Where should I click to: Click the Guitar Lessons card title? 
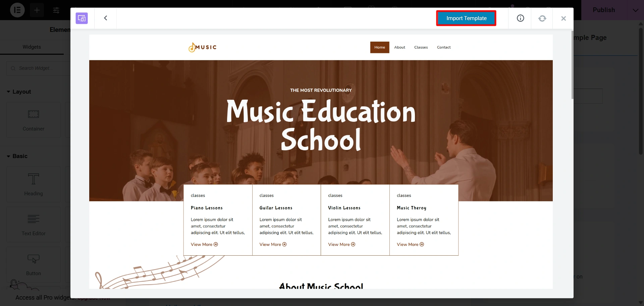tap(276, 208)
